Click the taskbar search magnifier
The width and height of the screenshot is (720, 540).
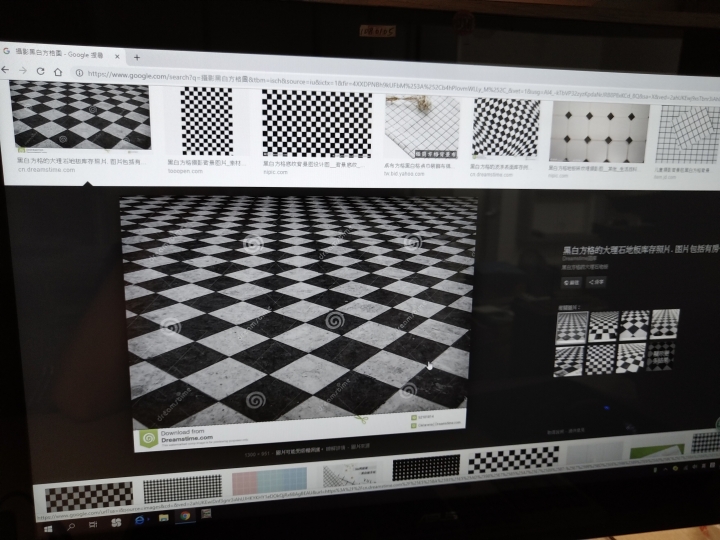(71, 527)
